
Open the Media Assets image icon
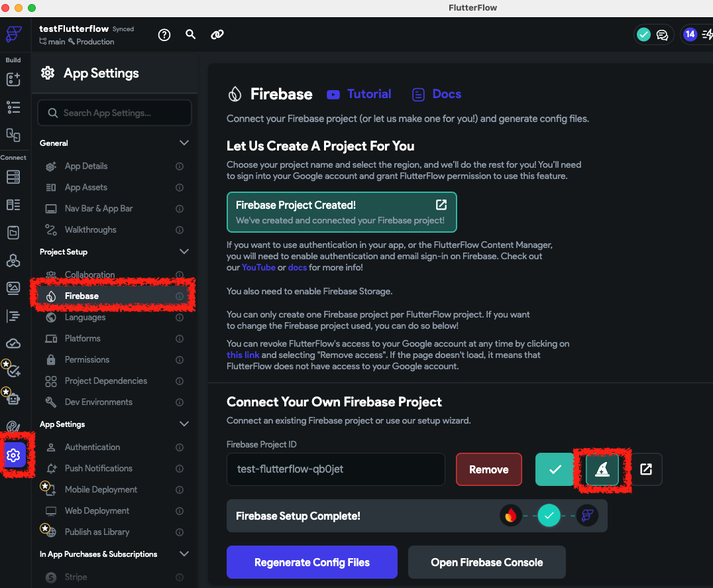point(13,288)
